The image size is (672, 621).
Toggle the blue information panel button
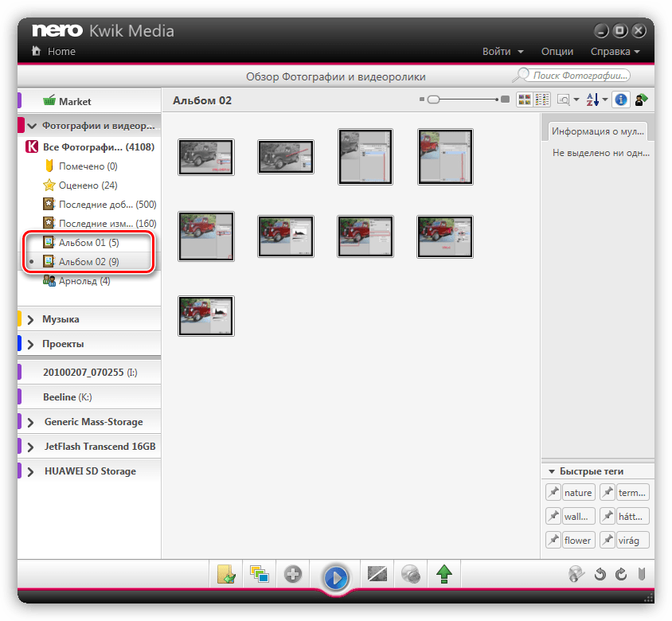click(x=622, y=100)
